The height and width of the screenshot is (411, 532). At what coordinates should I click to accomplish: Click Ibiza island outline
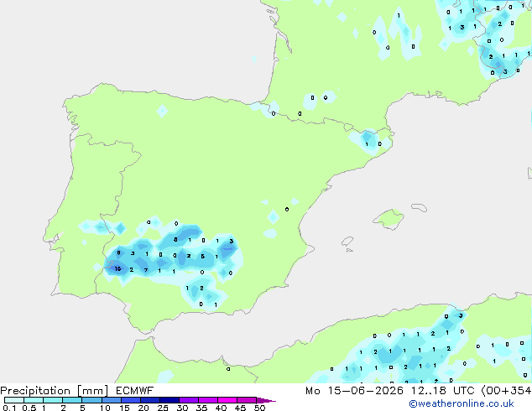point(347,242)
